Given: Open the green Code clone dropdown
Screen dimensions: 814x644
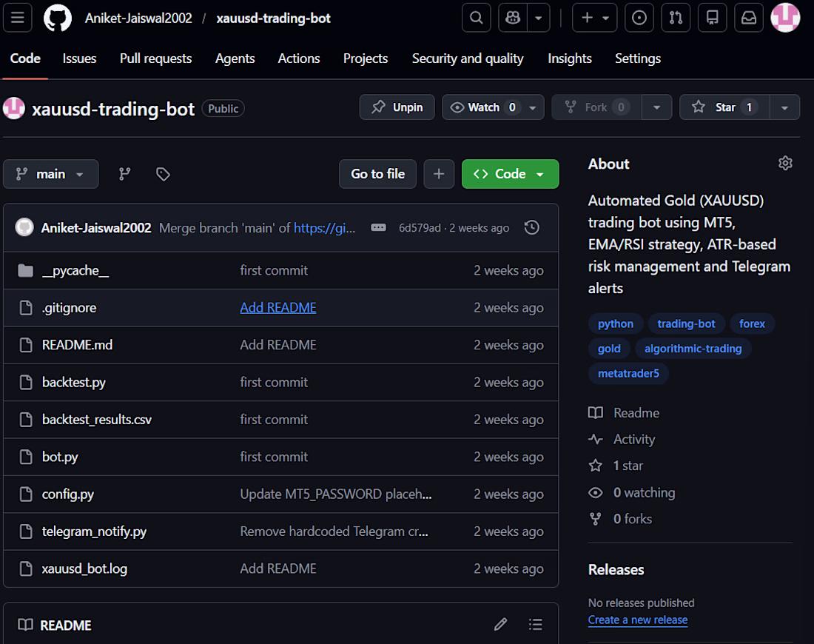Looking at the screenshot, I should (510, 174).
